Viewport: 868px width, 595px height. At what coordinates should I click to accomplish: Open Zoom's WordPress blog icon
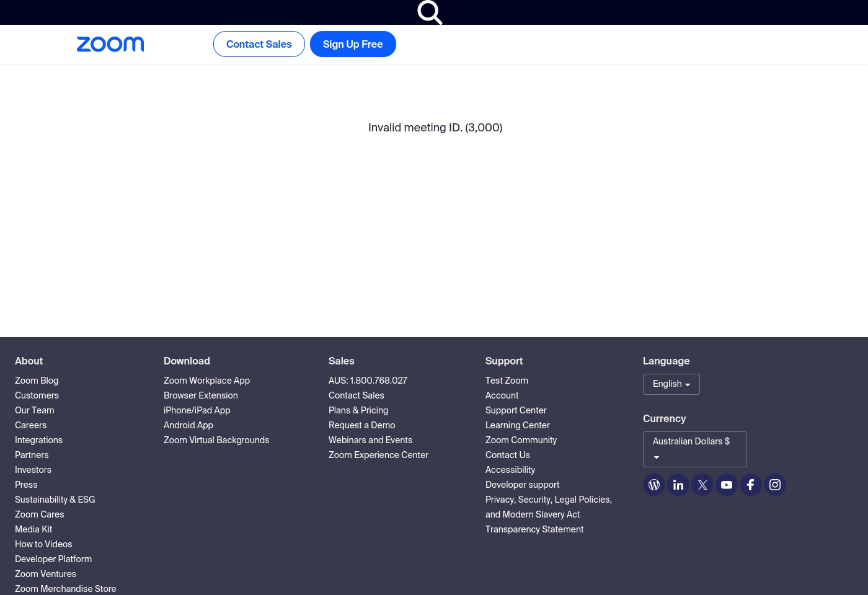[x=654, y=485]
